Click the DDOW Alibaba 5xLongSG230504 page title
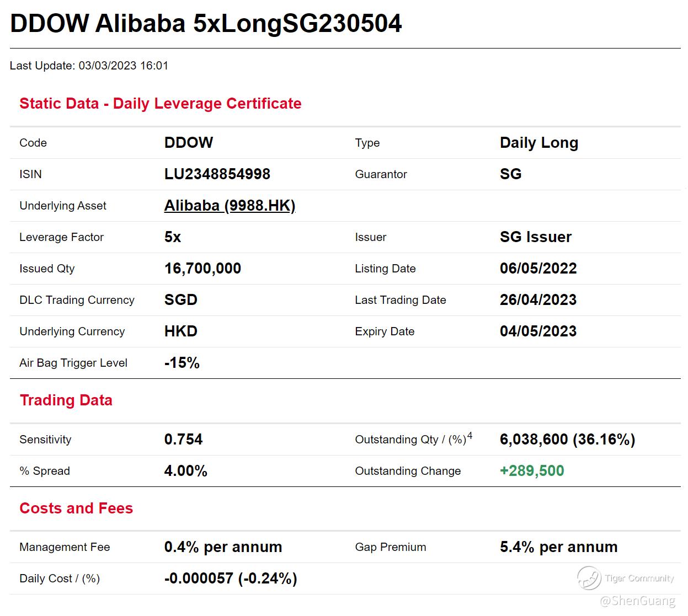This screenshot has width=688, height=616. coord(206,24)
